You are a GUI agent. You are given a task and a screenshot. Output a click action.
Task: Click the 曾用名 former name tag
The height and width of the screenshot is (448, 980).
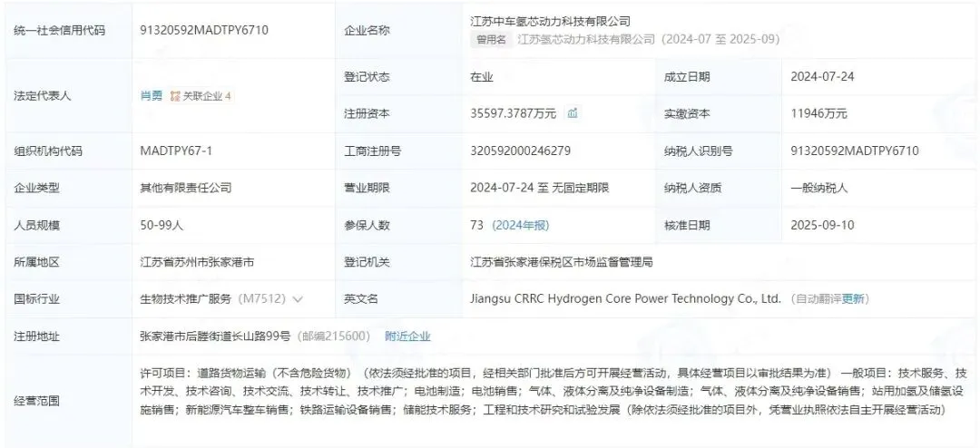coord(491,39)
